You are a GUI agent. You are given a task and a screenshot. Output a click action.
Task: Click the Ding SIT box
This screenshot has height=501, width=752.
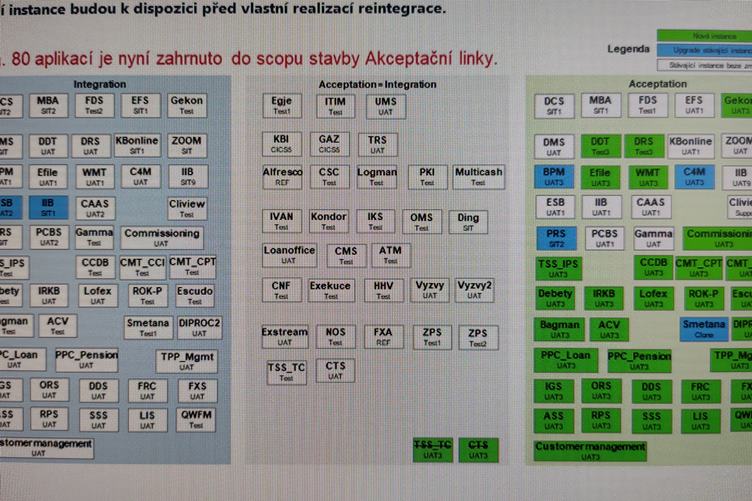click(468, 222)
